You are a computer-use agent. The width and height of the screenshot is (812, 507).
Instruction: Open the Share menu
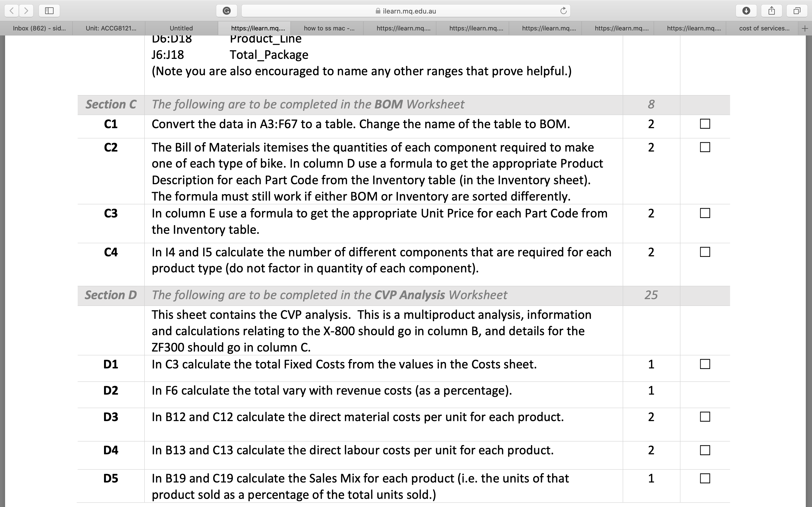coord(772,10)
